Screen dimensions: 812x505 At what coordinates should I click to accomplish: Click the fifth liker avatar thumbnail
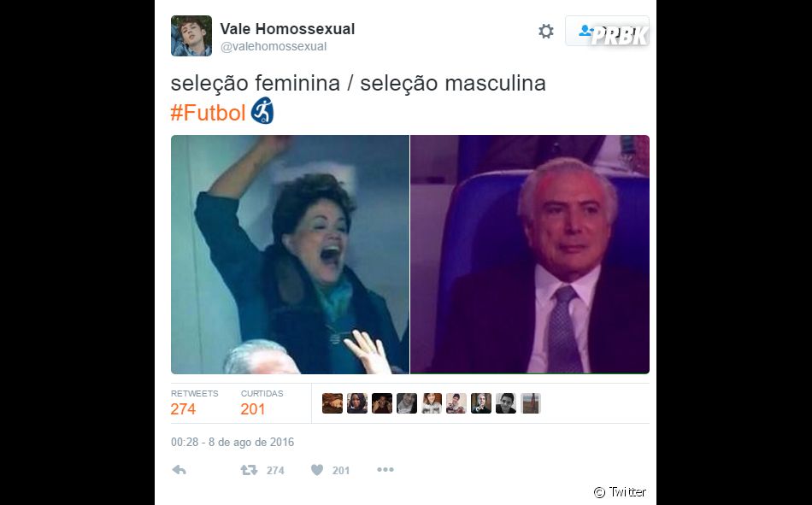click(x=432, y=403)
